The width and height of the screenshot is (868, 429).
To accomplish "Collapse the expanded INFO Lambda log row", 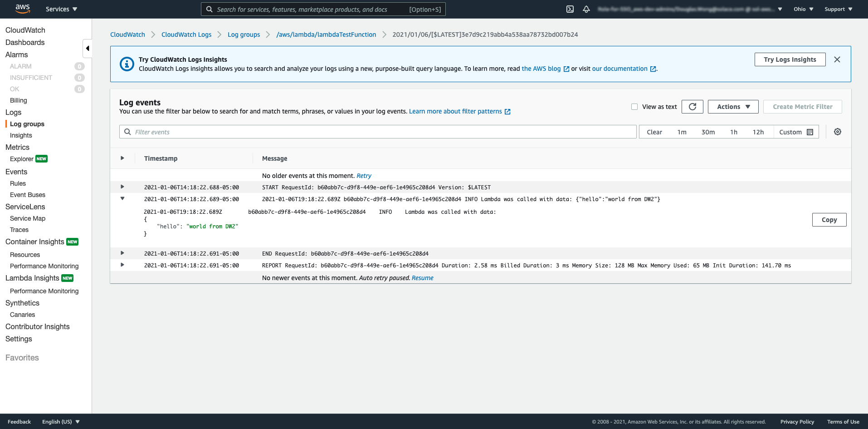I will [122, 199].
